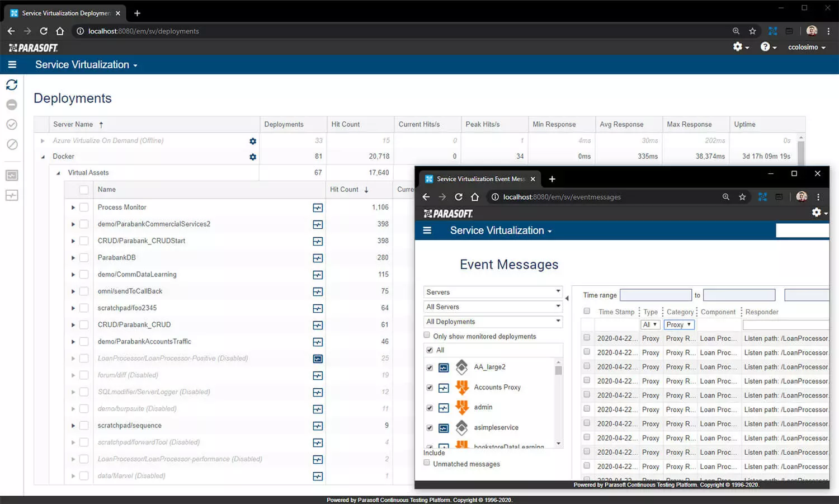Collapse the Docker server row
This screenshot has width=839, height=504.
click(43, 157)
